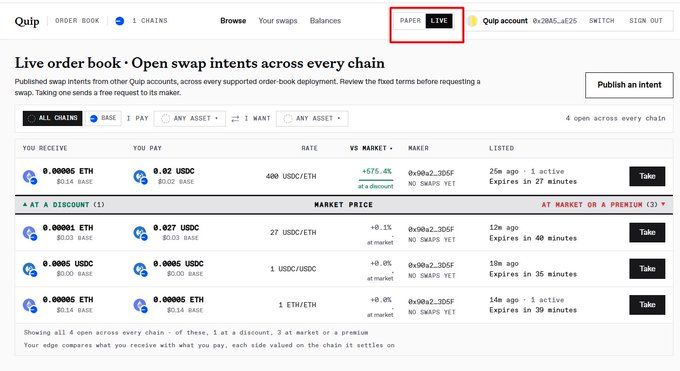Click 0.00001 ETH receive amount
This screenshot has width=680, height=371.
coord(68,228)
